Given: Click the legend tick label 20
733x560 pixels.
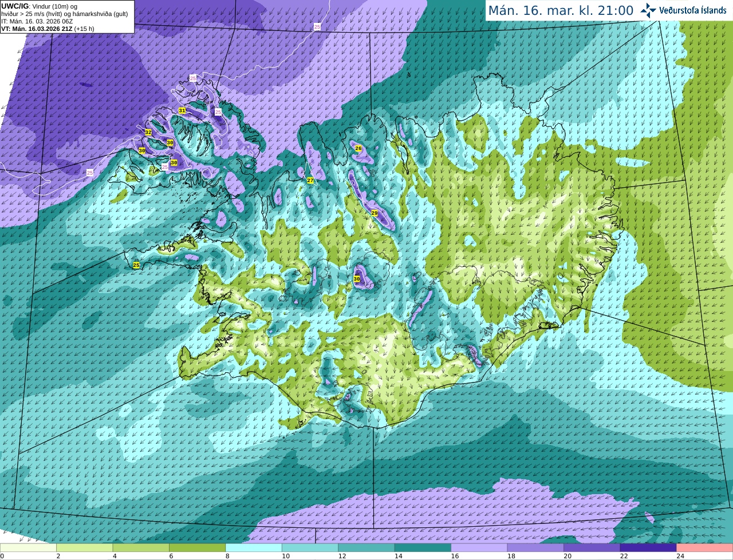Looking at the screenshot, I should pyautogui.click(x=568, y=556).
